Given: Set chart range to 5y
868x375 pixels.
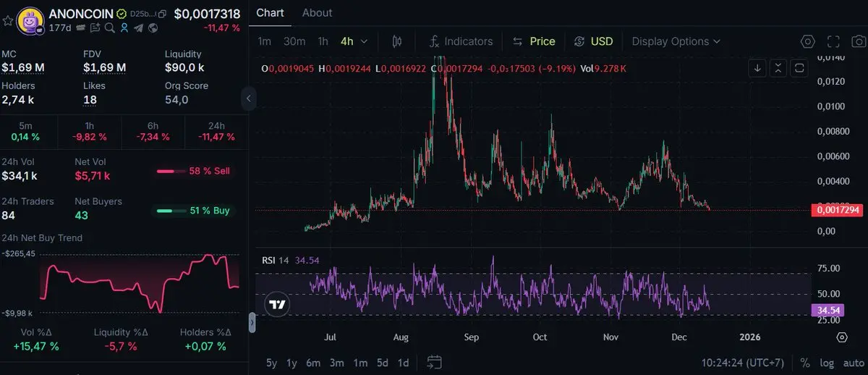Looking at the screenshot, I should coord(272,363).
